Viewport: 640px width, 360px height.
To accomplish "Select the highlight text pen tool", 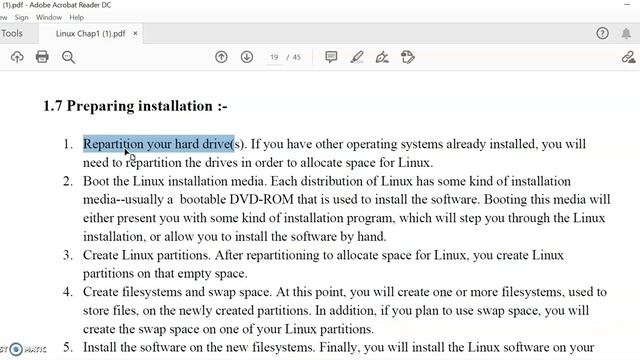I will pos(357,57).
